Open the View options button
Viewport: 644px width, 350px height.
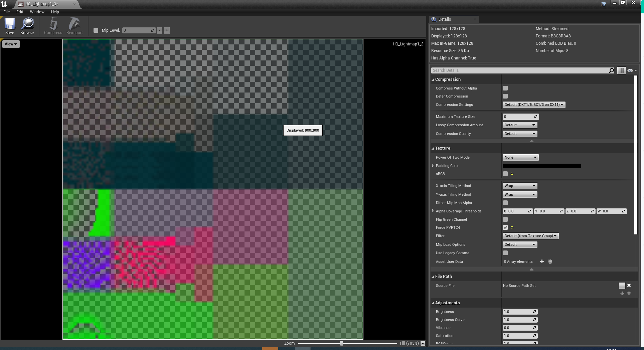pyautogui.click(x=11, y=44)
